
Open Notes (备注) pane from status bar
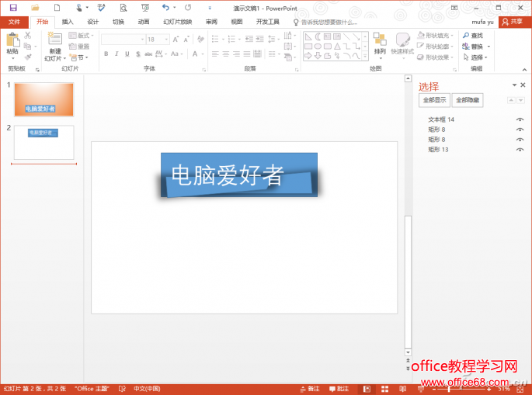pyautogui.click(x=309, y=389)
